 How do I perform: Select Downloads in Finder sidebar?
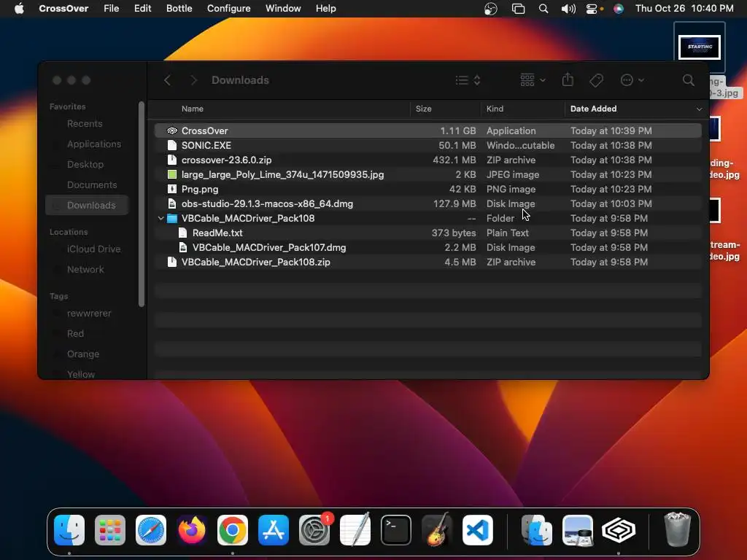click(x=88, y=205)
